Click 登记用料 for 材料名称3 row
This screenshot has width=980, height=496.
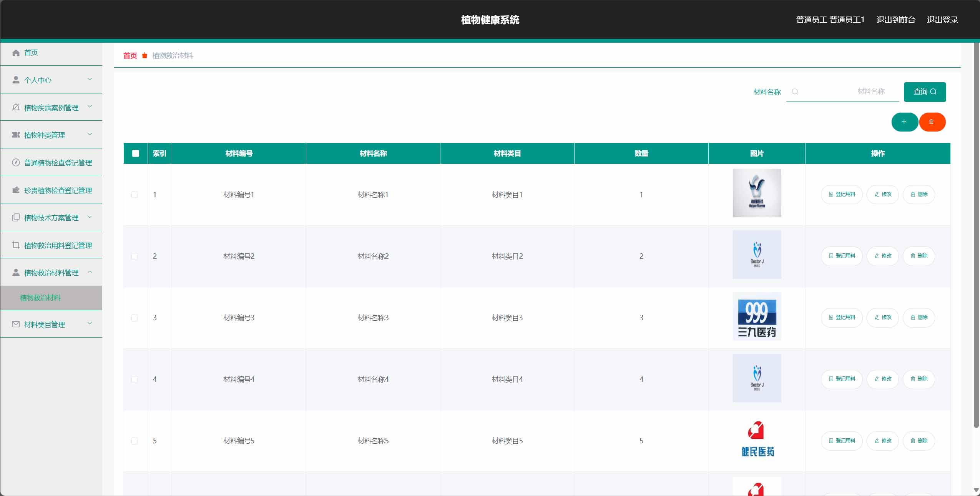841,318
